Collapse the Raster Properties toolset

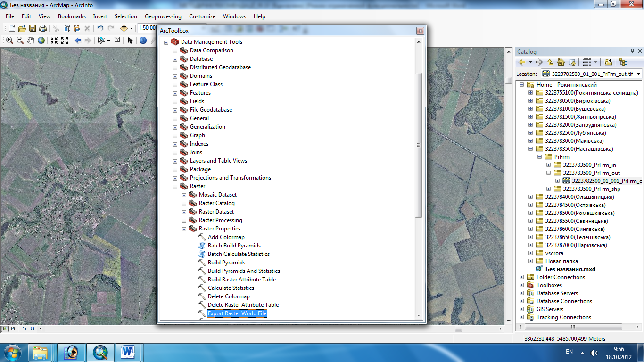coord(184,229)
